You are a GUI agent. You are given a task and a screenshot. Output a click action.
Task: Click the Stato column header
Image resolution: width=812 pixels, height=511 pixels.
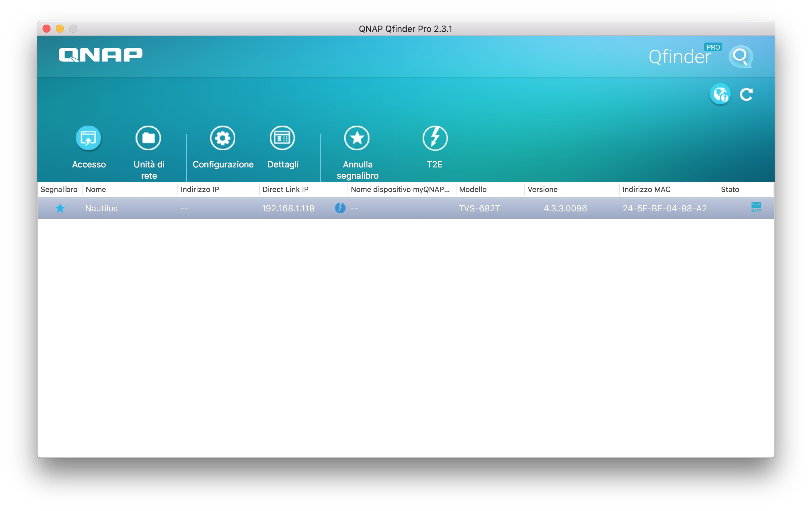click(730, 190)
